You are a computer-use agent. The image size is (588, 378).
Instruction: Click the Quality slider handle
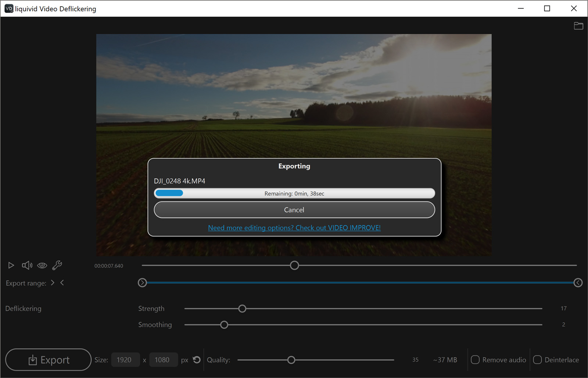point(291,360)
